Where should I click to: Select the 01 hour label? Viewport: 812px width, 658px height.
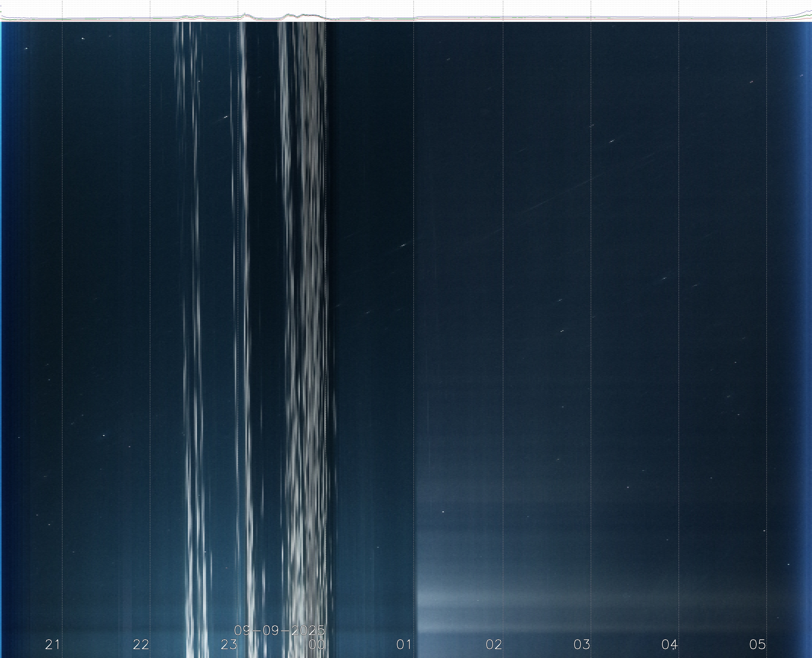tap(404, 644)
